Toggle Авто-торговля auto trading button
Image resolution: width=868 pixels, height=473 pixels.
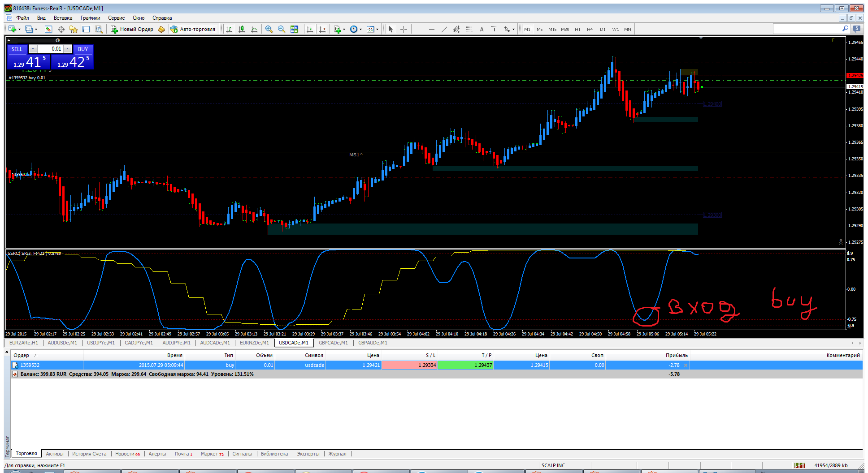(x=193, y=29)
